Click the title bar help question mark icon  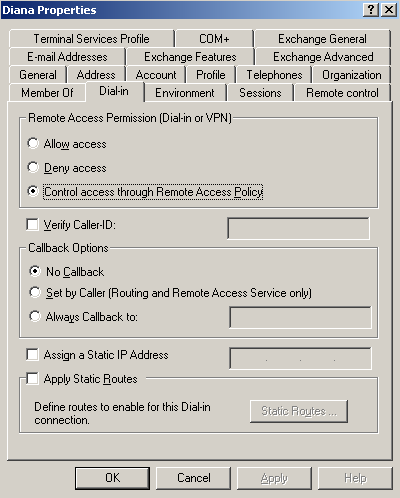coord(371,10)
